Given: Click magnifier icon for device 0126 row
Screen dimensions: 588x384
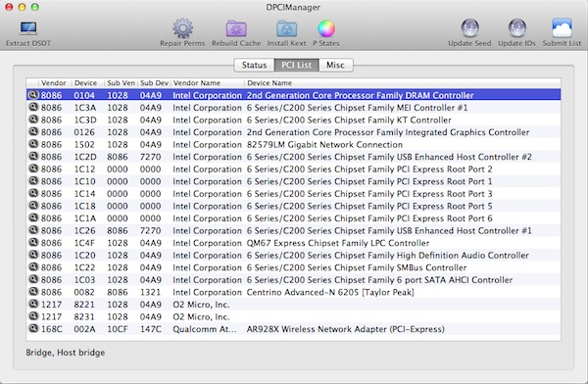Looking at the screenshot, I should tap(33, 132).
